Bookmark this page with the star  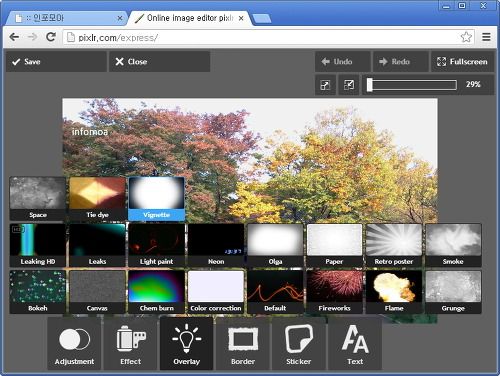pyautogui.click(x=466, y=37)
